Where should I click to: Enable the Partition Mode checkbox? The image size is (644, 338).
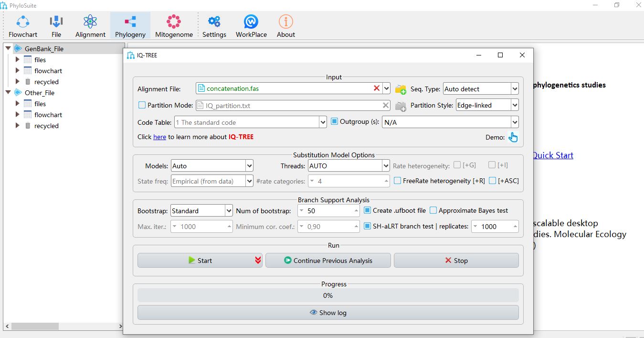[142, 105]
